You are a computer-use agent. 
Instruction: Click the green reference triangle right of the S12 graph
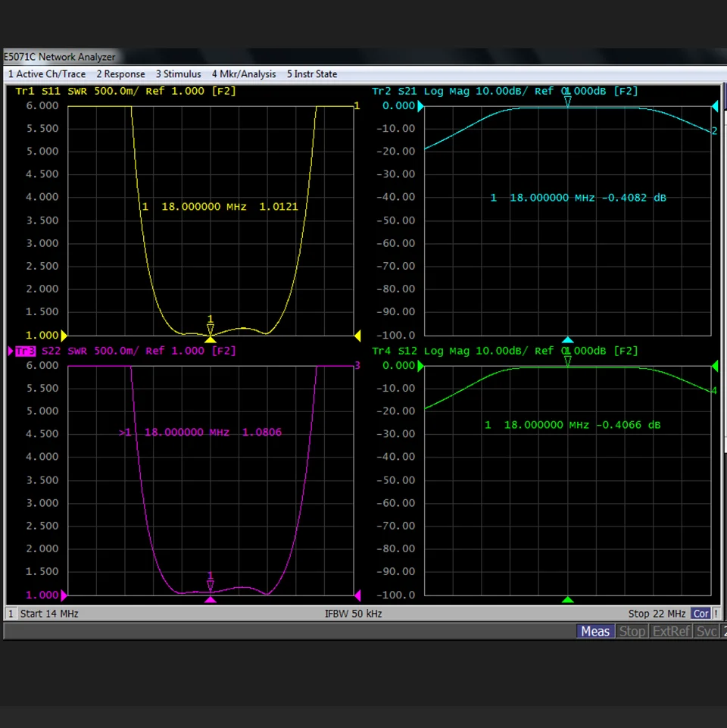pos(715,367)
